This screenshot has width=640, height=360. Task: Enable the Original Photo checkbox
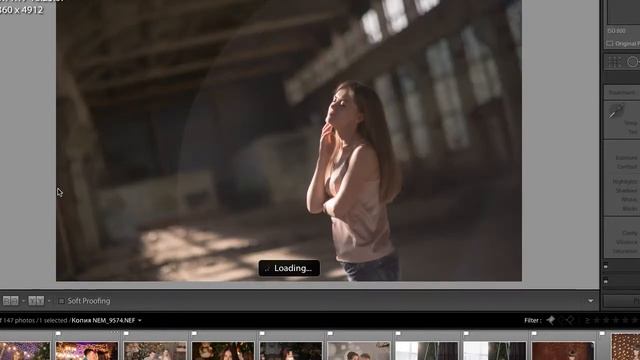pyautogui.click(x=610, y=43)
